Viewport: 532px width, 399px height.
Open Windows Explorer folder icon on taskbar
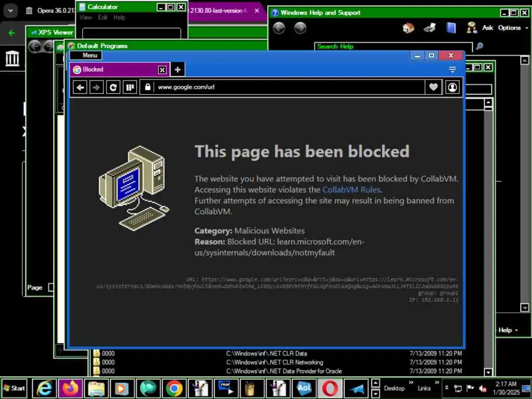point(96,388)
